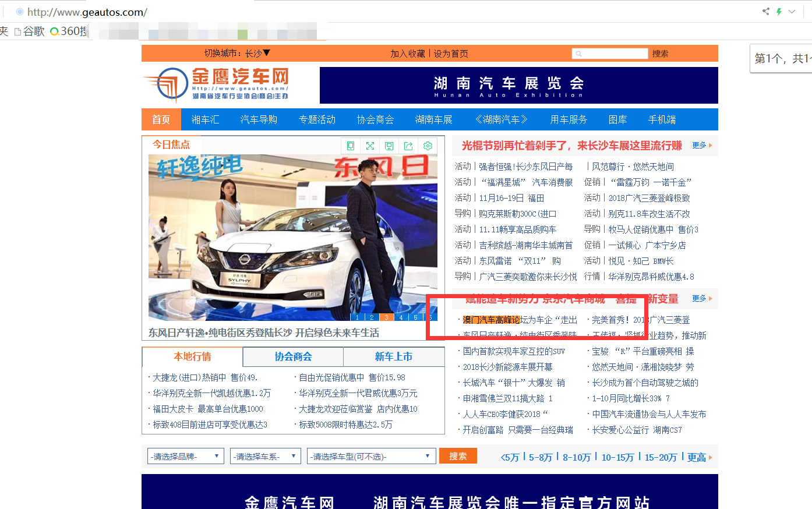This screenshot has height=509, width=812.
Task: Switch to 协会商会 tab in lower panel
Action: click(x=293, y=356)
